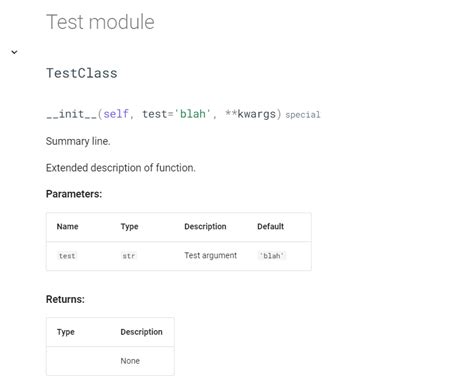The image size is (474, 388).
Task: Click the 'blah' default value in the signature
Action: coord(192,114)
